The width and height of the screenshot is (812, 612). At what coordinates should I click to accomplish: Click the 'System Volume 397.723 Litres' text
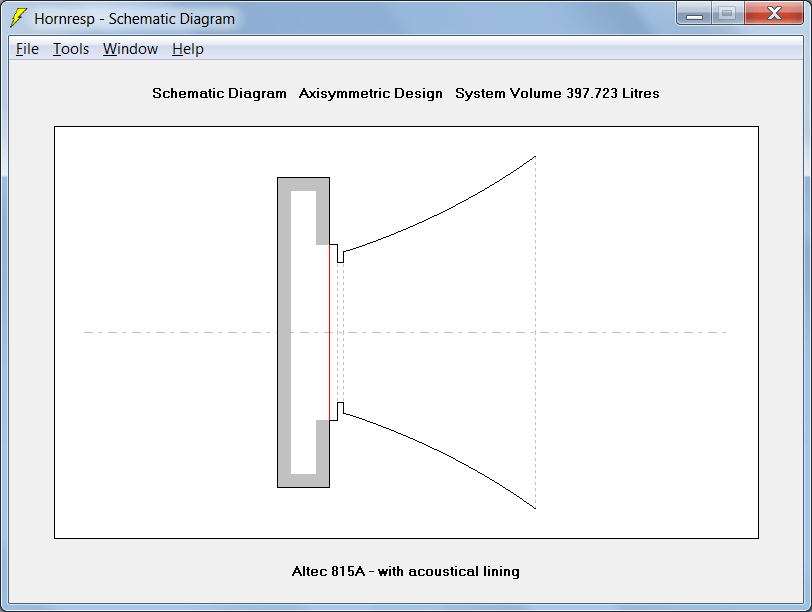[x=557, y=93]
